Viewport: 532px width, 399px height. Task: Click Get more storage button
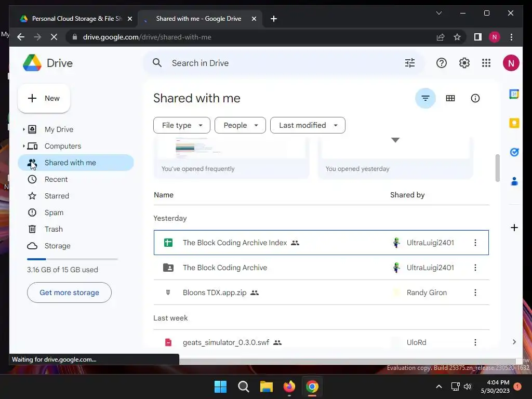coord(69,292)
